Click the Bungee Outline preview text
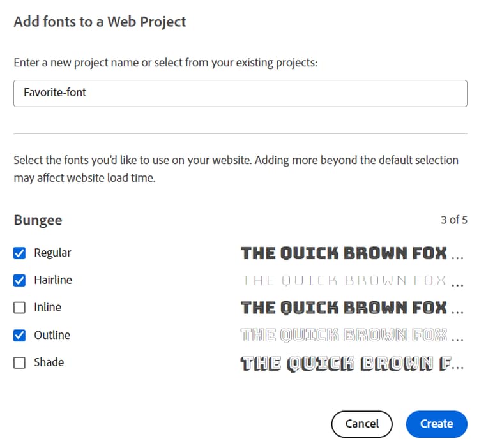479x448 pixels. pos(351,335)
